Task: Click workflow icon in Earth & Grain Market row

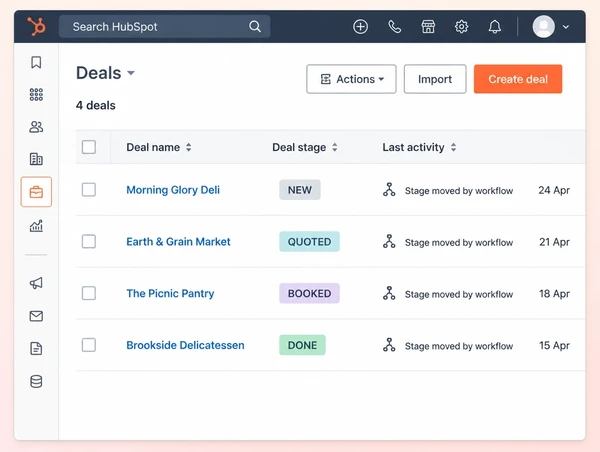Action: click(x=389, y=242)
